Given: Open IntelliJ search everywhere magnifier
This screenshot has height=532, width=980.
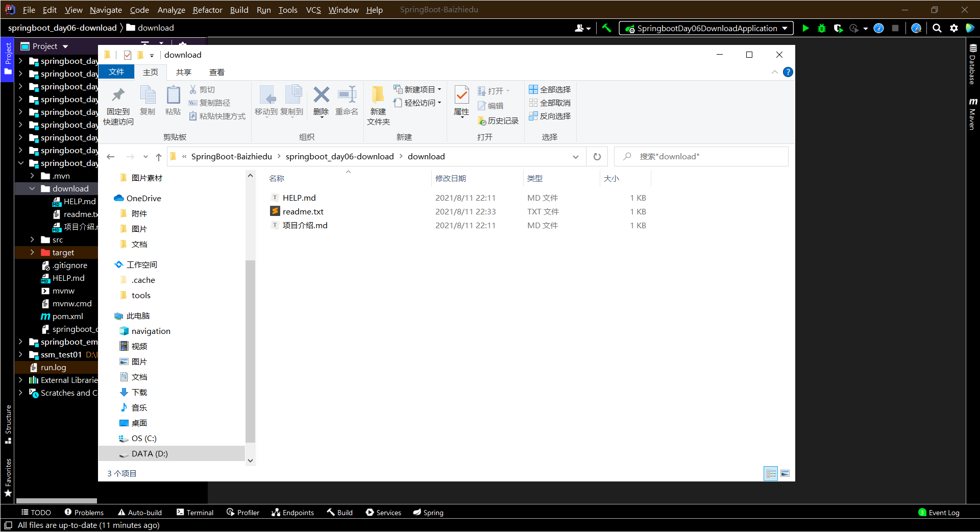Looking at the screenshot, I should click(x=937, y=28).
